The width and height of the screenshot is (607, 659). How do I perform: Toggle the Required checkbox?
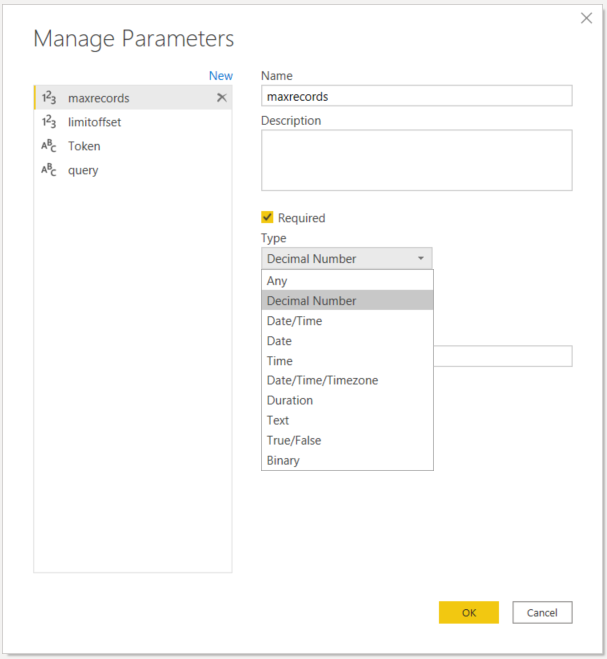[267, 217]
